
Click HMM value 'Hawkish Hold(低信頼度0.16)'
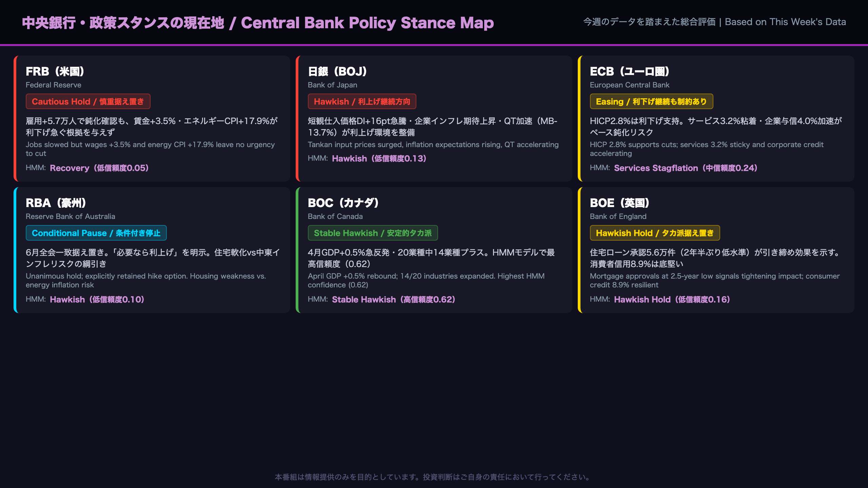[x=672, y=300]
